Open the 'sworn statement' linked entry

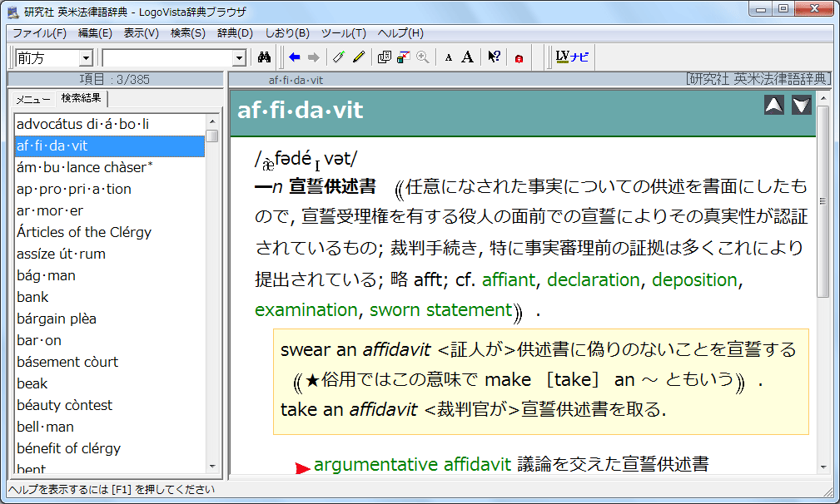click(440, 310)
